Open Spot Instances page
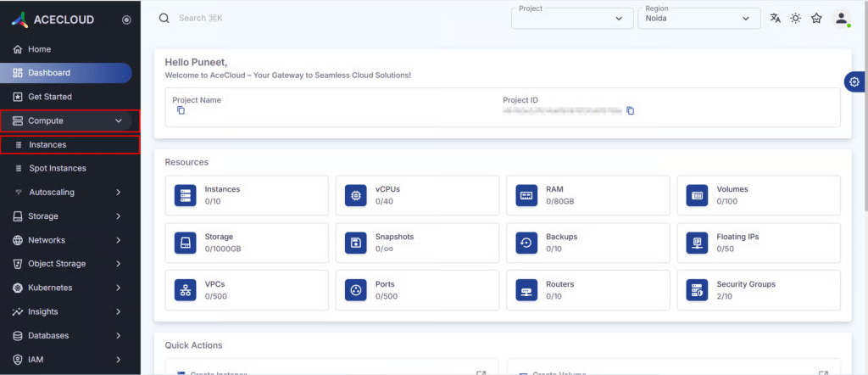 [57, 168]
